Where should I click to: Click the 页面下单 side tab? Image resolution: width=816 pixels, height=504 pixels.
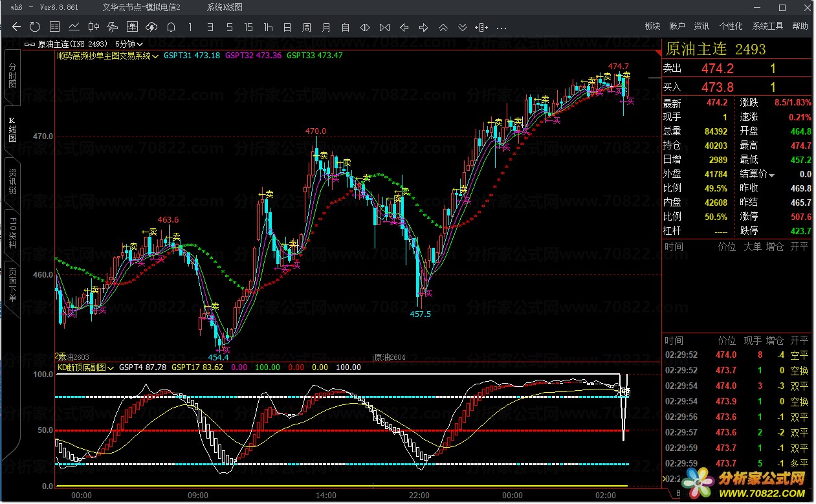(x=12, y=285)
